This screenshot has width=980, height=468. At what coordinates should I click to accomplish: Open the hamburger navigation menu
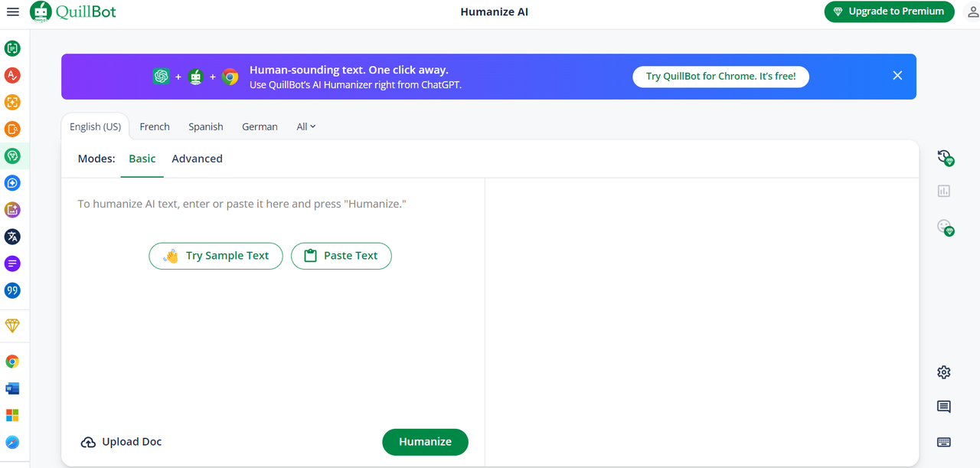(12, 12)
